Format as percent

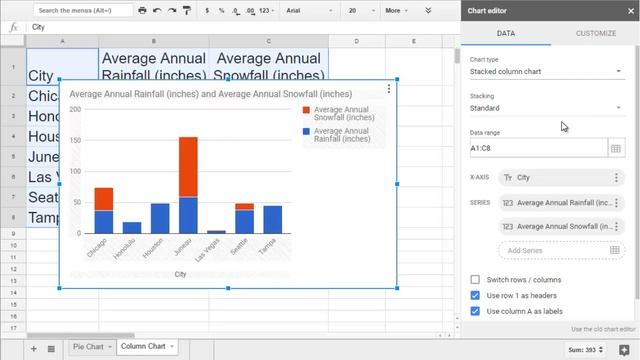[x=222, y=11]
